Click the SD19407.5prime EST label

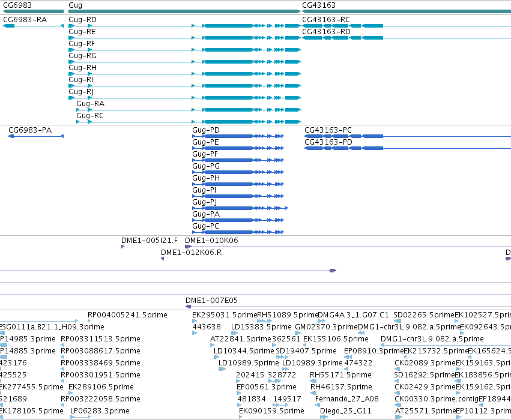coord(306,351)
